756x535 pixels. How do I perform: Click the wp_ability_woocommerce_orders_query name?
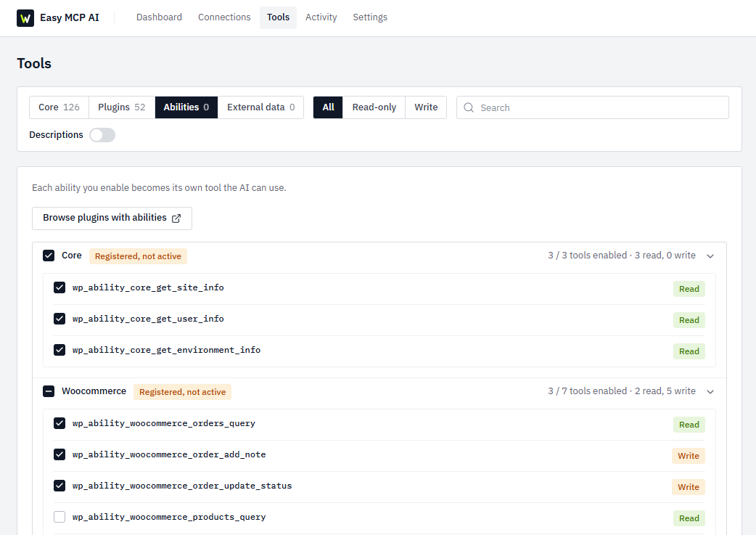(x=164, y=423)
